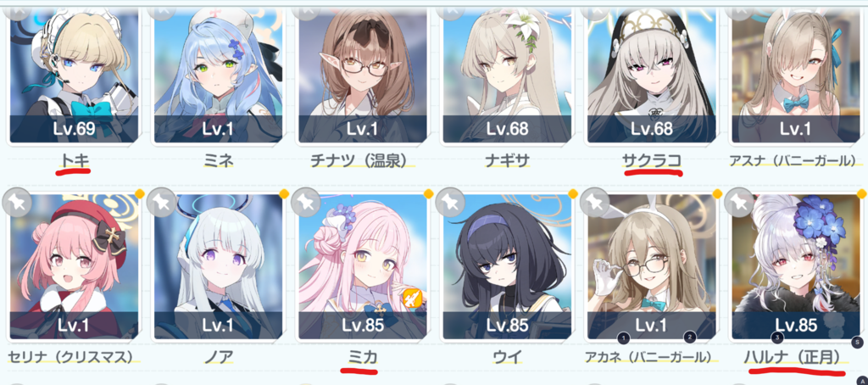Click yellow marker on ミカ card corner
This screenshot has height=385, width=868.
(x=428, y=193)
